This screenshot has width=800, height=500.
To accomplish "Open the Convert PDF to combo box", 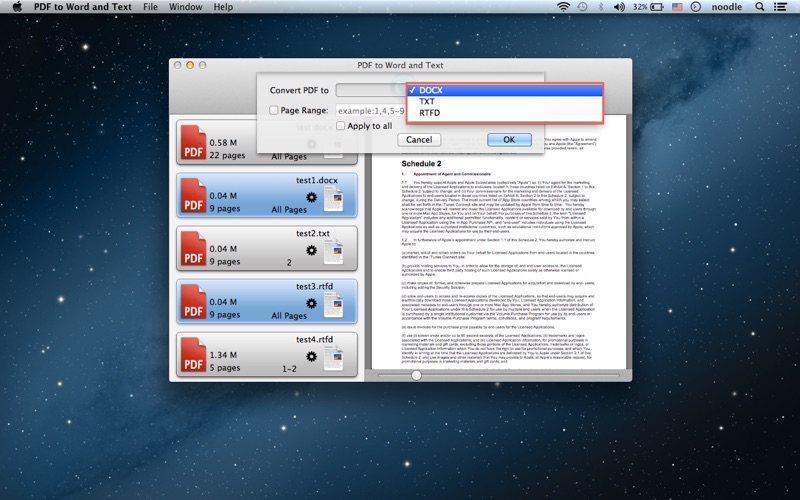I will (371, 90).
